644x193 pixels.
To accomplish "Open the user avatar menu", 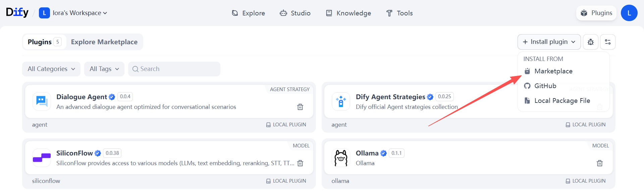I will tap(629, 13).
